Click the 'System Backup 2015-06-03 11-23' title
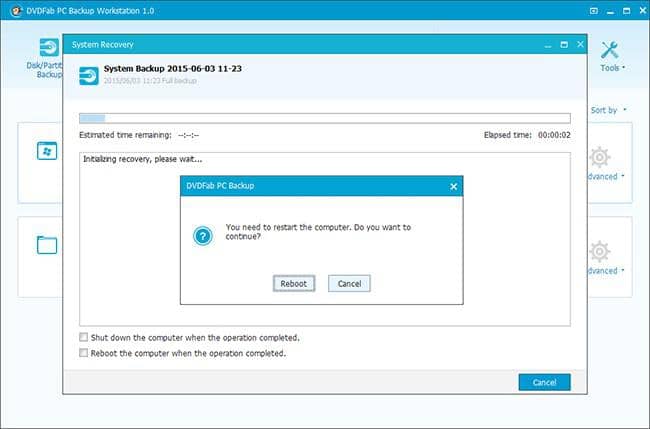The height and width of the screenshot is (429, 650). tap(172, 69)
